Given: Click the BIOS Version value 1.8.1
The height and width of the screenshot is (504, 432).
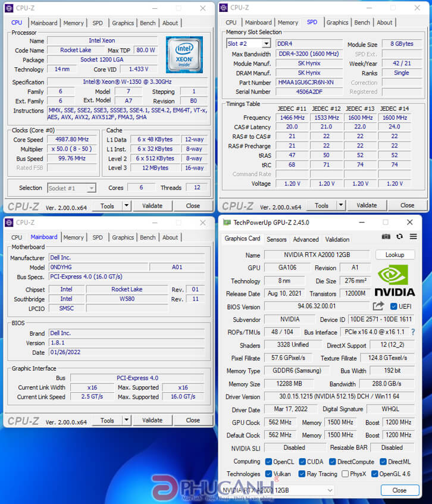Looking at the screenshot, I should (x=127, y=343).
